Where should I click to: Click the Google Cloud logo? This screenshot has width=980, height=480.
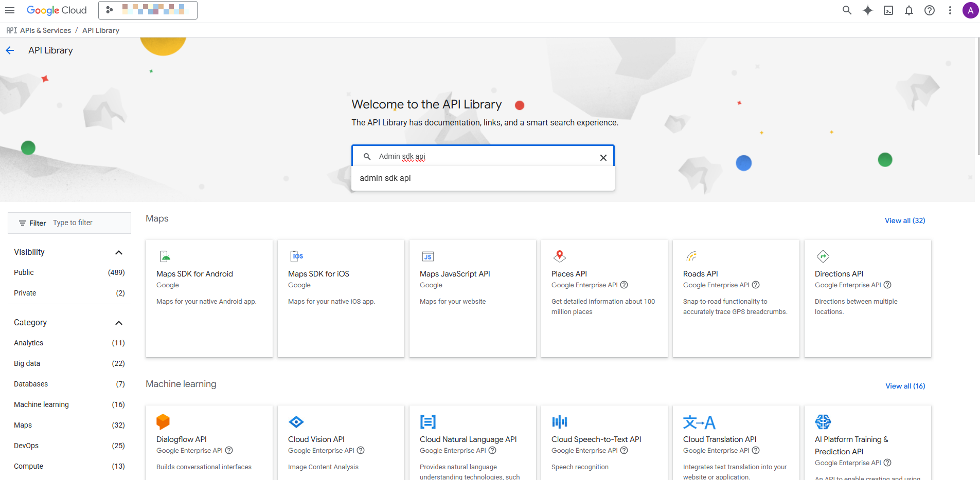click(57, 10)
